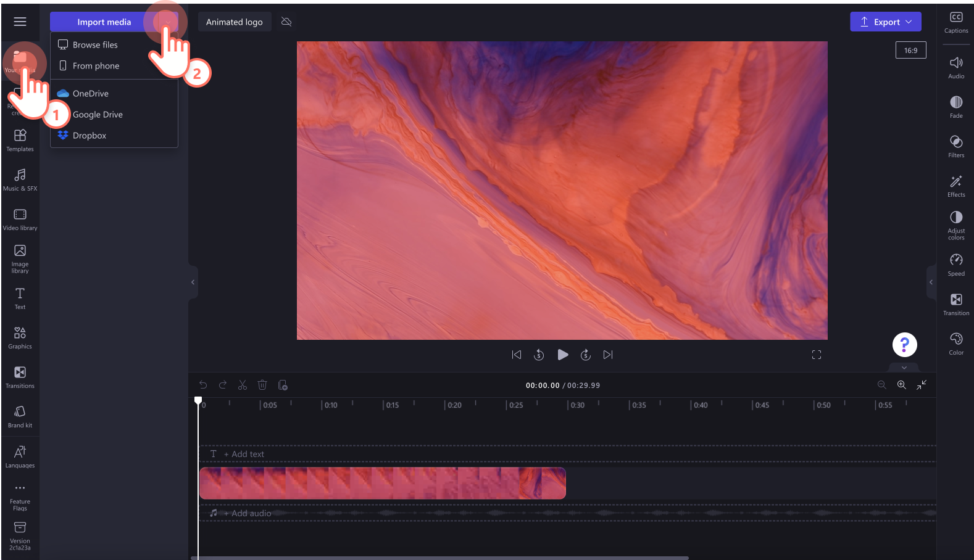
Task: Open the Video library panel
Action: pos(20,219)
